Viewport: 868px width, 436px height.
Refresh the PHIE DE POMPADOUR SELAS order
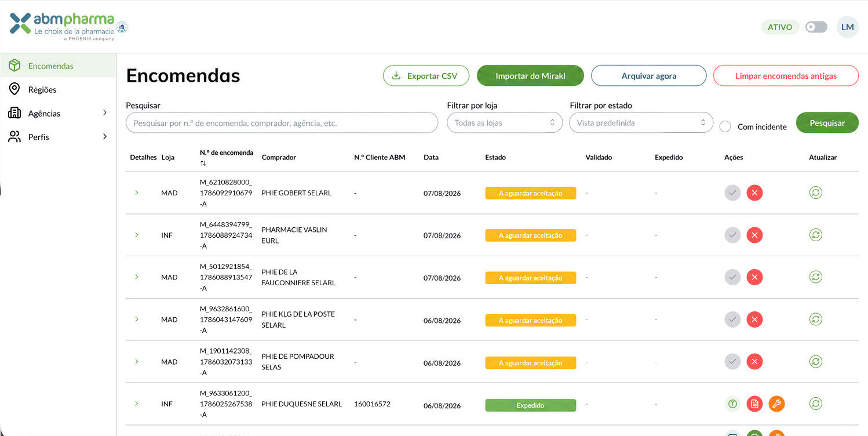pyautogui.click(x=816, y=362)
